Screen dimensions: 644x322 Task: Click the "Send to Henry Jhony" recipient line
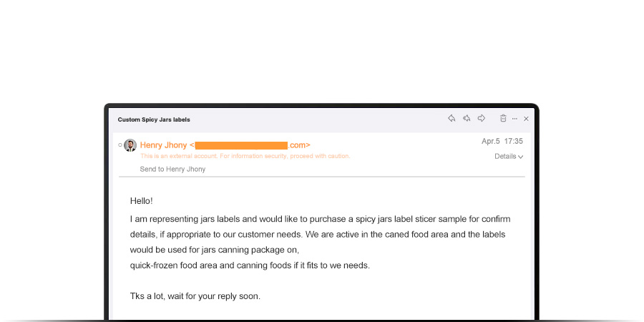tap(172, 169)
